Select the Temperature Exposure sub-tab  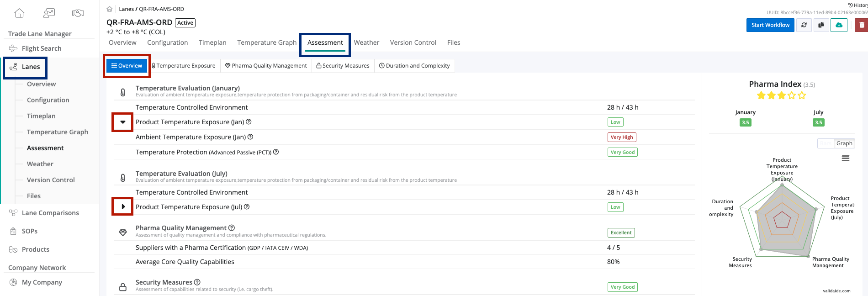[184, 66]
